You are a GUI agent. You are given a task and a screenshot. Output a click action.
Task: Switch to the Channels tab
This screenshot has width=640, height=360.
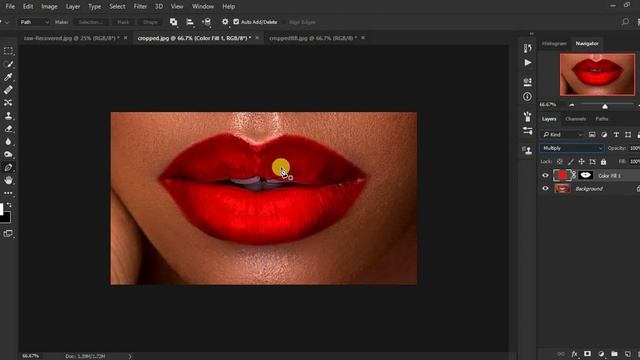(576, 119)
